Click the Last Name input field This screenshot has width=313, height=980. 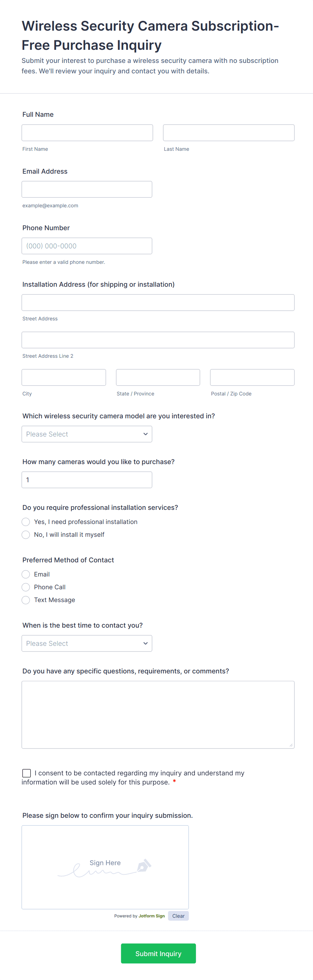point(229,133)
